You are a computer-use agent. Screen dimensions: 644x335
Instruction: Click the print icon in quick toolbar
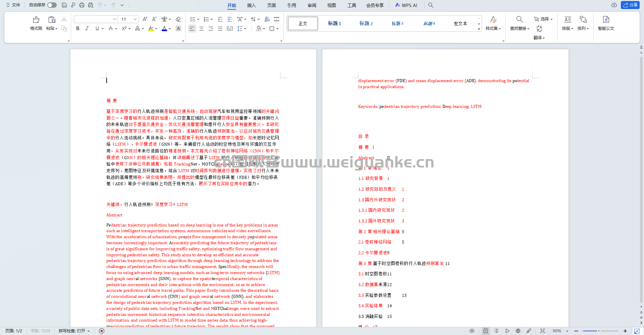click(82, 5)
